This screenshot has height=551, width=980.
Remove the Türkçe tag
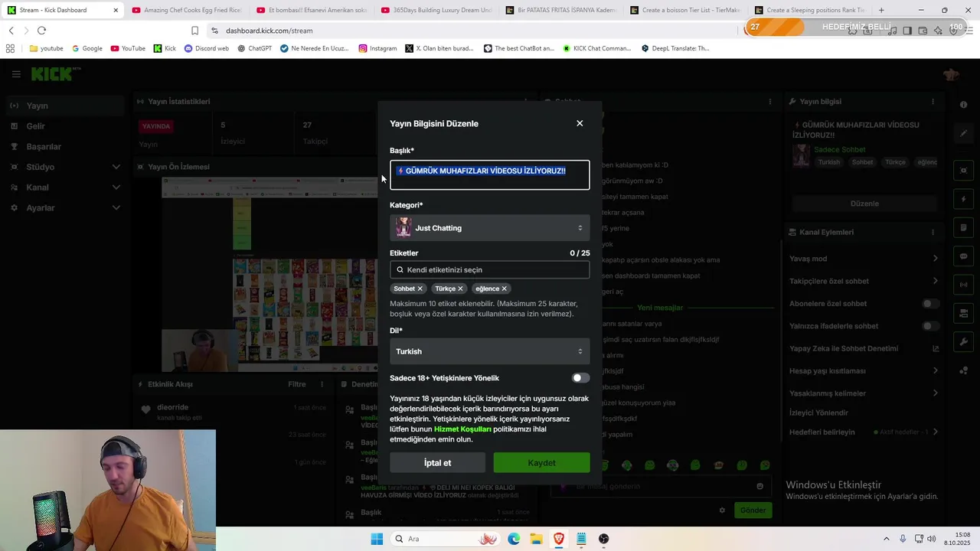click(x=460, y=289)
